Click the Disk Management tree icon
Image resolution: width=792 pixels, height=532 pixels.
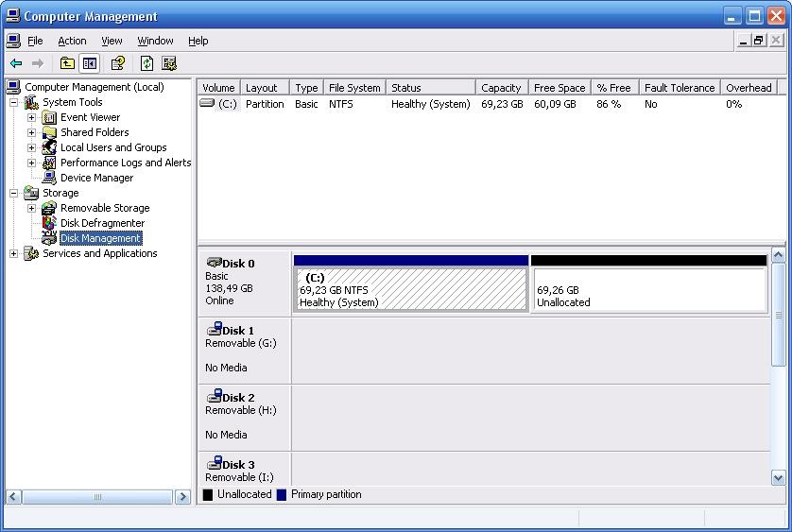[49, 238]
